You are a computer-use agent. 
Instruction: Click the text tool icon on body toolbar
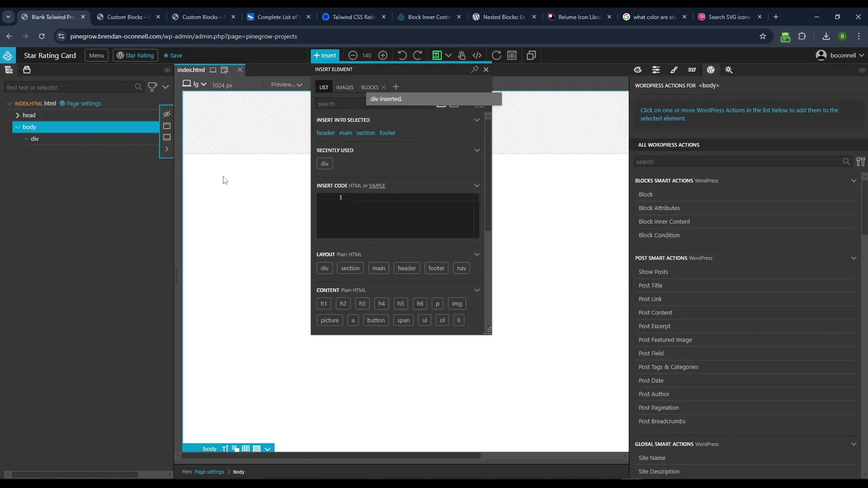point(225,449)
